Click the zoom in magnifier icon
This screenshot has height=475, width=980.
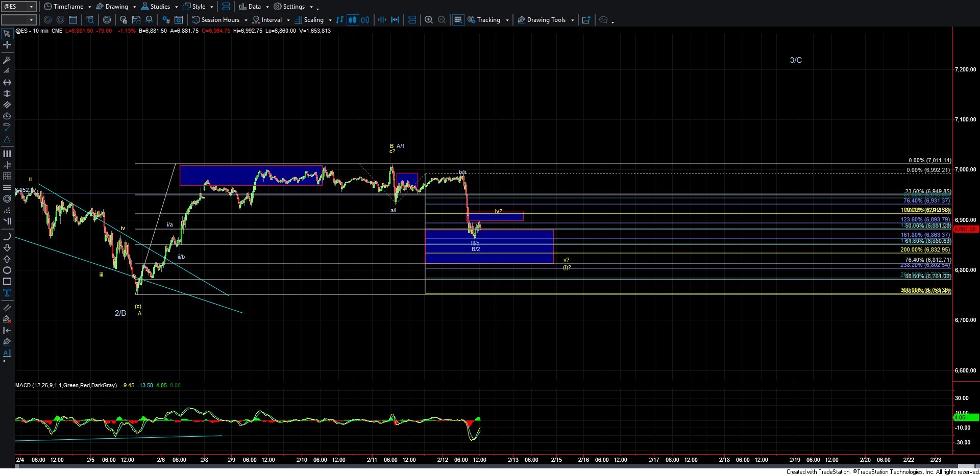click(x=429, y=20)
